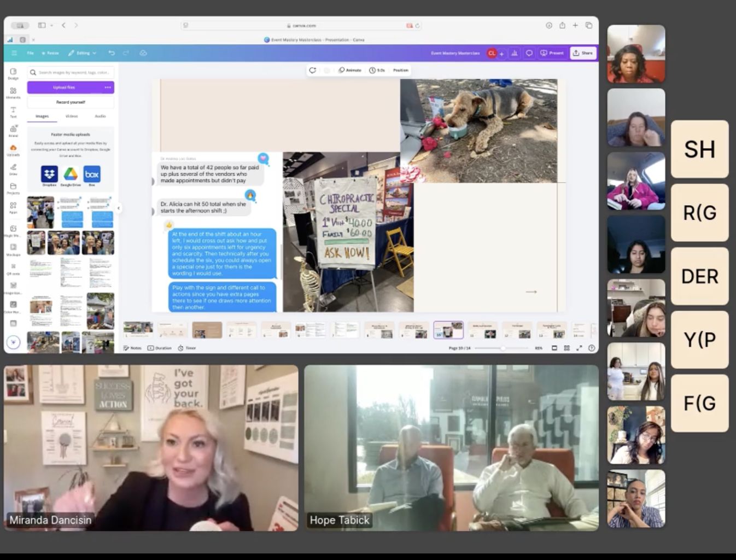Open more upload options three-dot menu
This screenshot has width=736, height=560.
[x=108, y=87]
